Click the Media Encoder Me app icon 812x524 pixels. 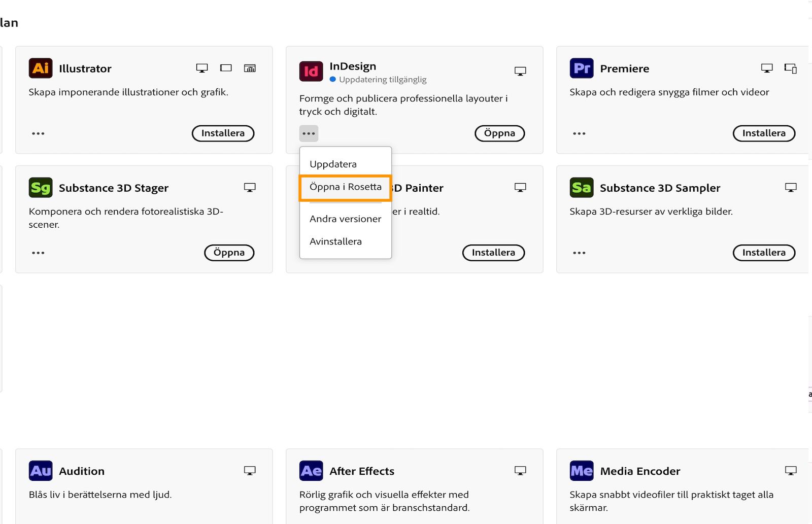click(x=582, y=471)
